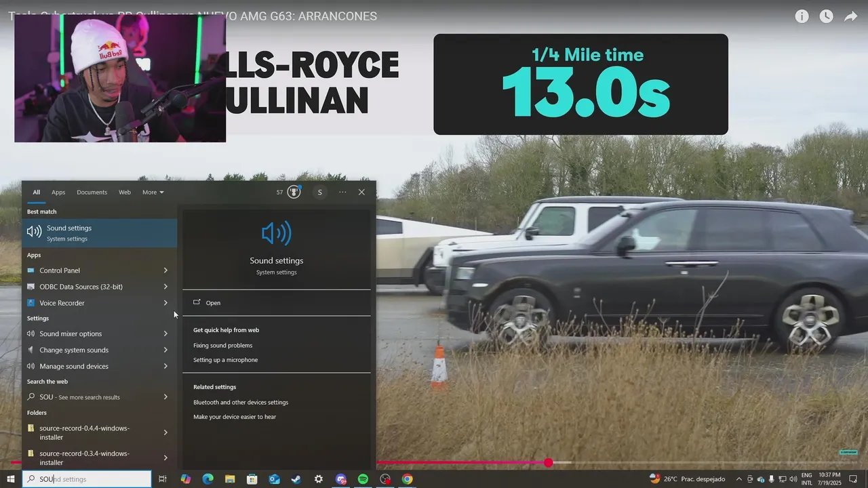The width and height of the screenshot is (868, 488).
Task: Open Steam from the taskbar
Action: coord(296,479)
